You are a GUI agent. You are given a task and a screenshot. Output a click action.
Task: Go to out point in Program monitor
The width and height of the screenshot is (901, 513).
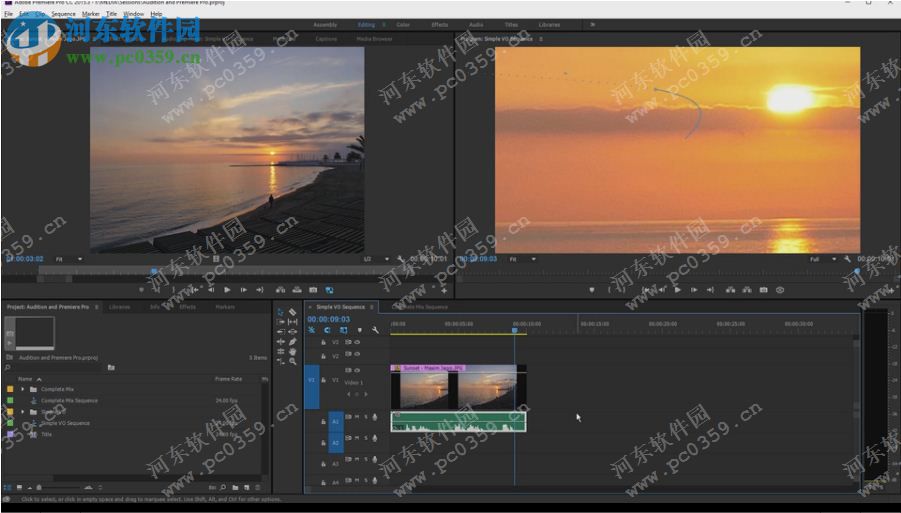point(711,290)
